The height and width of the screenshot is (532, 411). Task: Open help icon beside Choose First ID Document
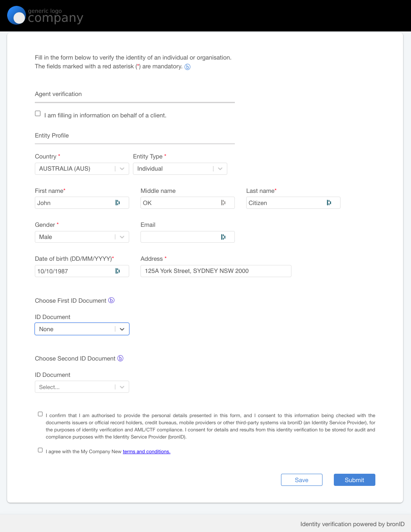coord(112,300)
